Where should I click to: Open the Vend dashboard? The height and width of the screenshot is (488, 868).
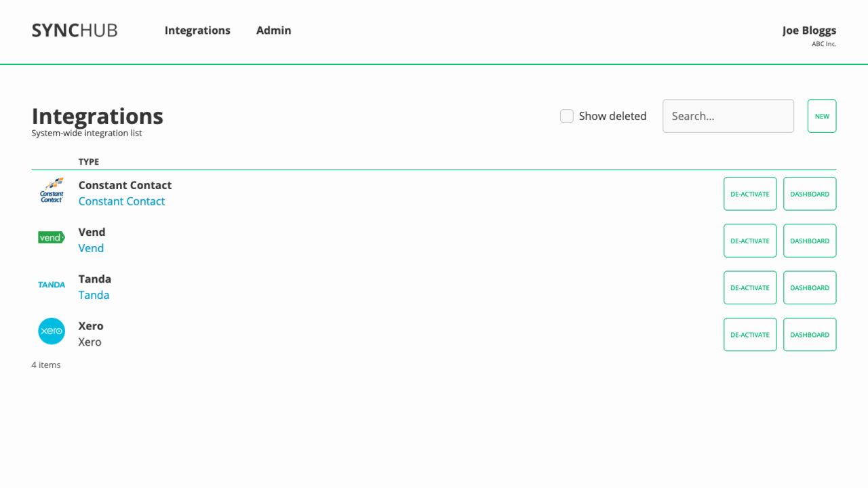coord(810,241)
